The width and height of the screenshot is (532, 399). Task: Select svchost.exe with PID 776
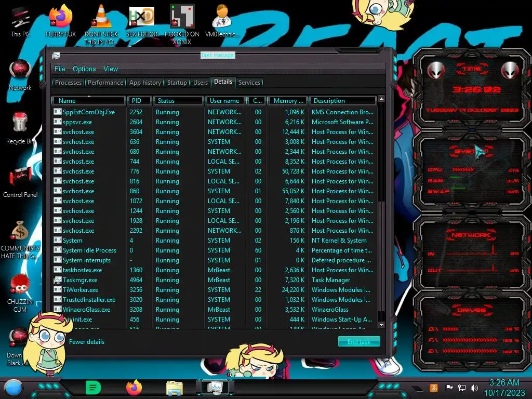coord(215,171)
